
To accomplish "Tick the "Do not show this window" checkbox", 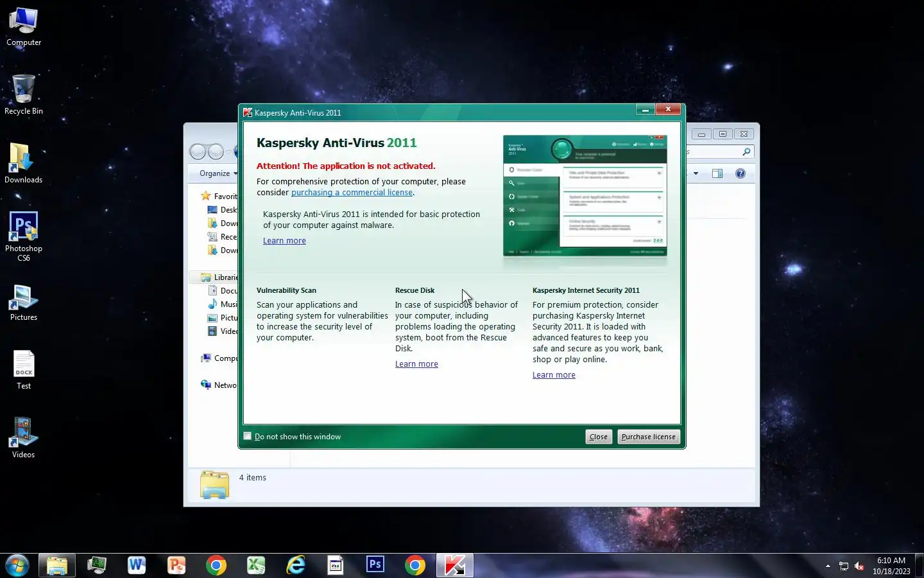I will pos(248,436).
